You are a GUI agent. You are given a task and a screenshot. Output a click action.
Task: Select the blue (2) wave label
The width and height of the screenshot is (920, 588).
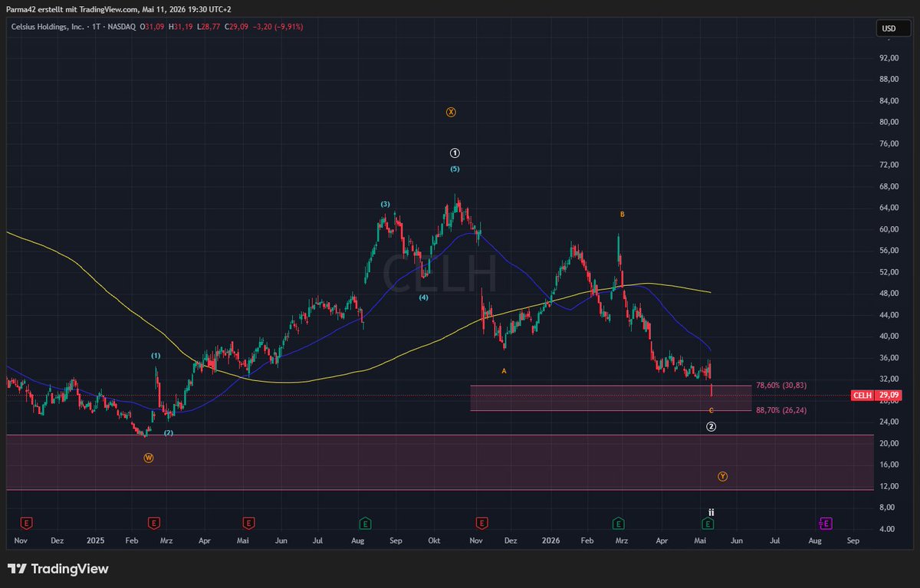click(x=169, y=432)
